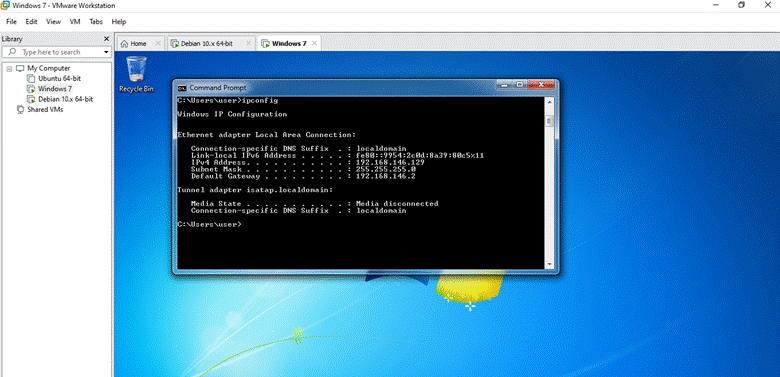Click the Command Prompt scroll down arrow
The image size is (780, 377).
click(550, 265)
